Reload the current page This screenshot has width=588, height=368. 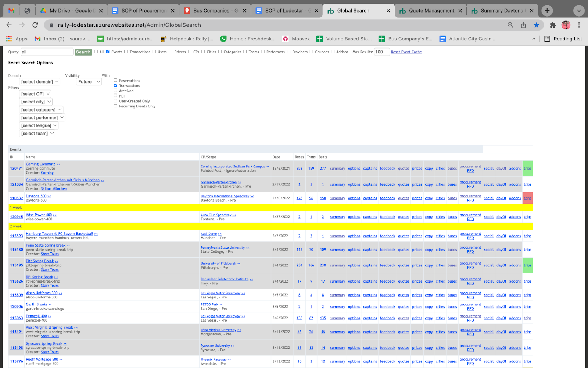35,25
